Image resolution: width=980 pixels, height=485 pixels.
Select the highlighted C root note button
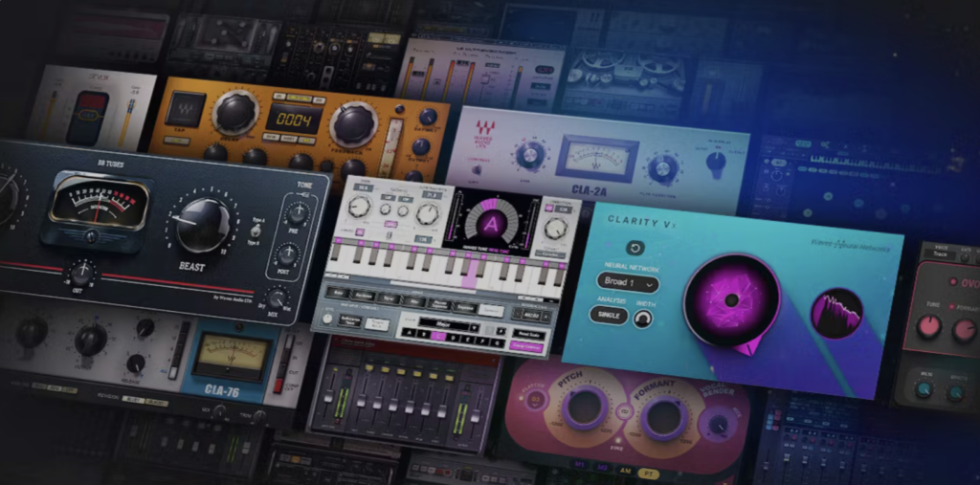coord(438,337)
